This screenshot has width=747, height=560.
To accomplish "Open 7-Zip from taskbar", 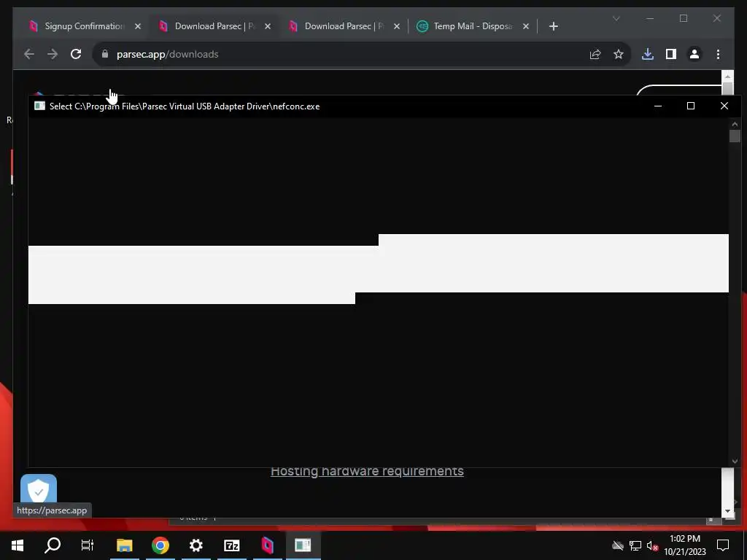I will click(x=231, y=545).
